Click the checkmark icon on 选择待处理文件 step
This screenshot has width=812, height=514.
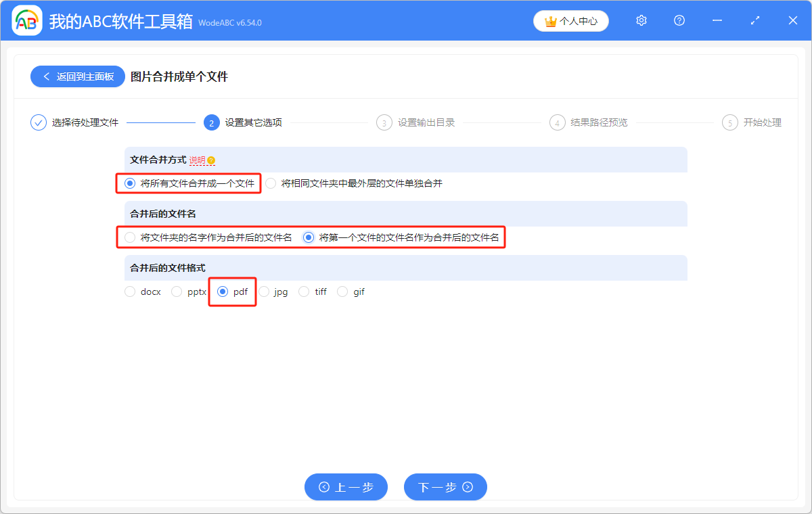pos(38,122)
